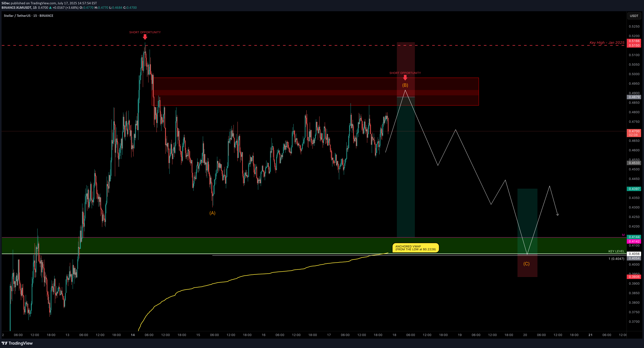Screen dimensions: 644x348
Task: Select the 0.4144 green price label
Action: (634, 237)
